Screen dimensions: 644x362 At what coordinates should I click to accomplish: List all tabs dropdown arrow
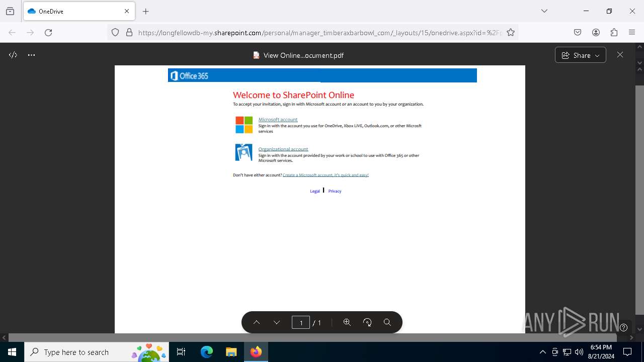[544, 11]
